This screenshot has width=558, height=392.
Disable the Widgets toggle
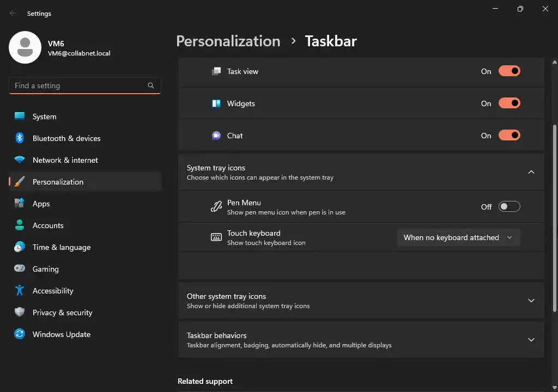coord(509,103)
